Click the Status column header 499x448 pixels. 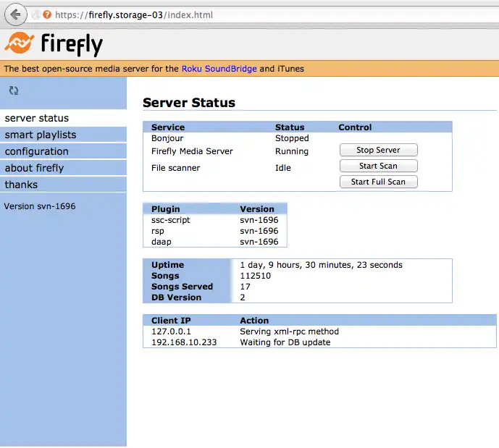[x=290, y=127]
